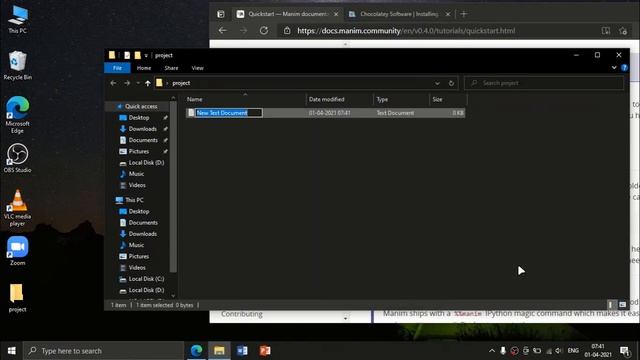Click the New Text Document rename field
The image size is (640, 360).
[229, 113]
